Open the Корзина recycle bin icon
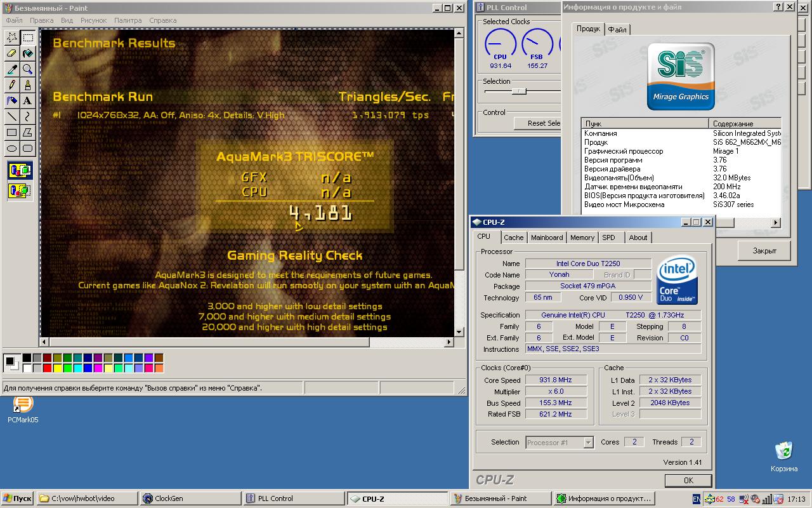Screen dimensions: 812x508 [x=785, y=457]
